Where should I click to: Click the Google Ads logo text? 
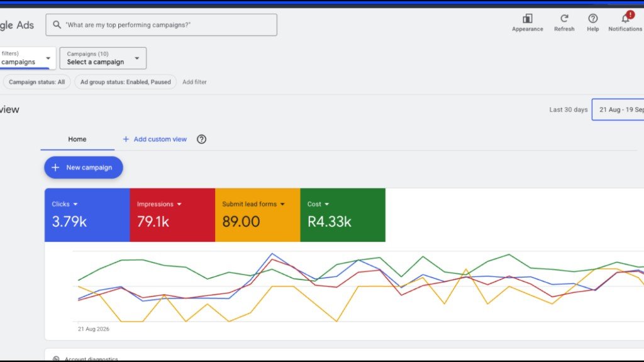point(16,25)
